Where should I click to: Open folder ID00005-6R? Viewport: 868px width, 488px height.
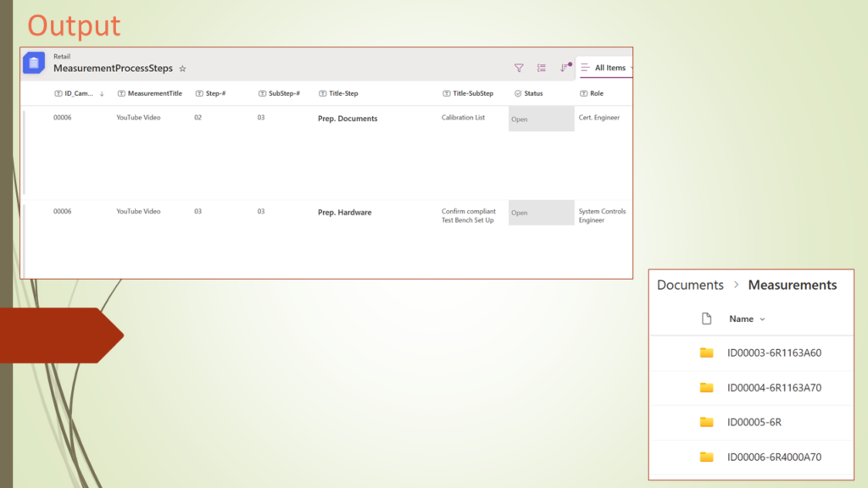point(754,422)
